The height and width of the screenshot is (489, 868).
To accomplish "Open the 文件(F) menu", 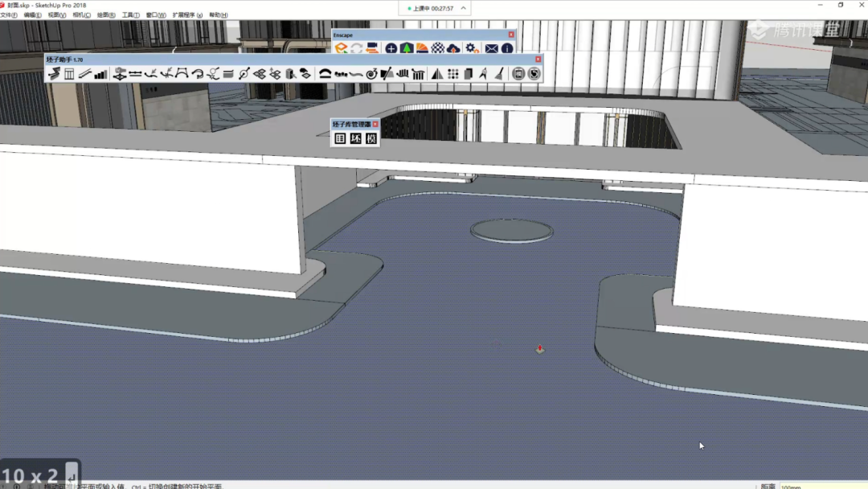I will [x=8, y=15].
